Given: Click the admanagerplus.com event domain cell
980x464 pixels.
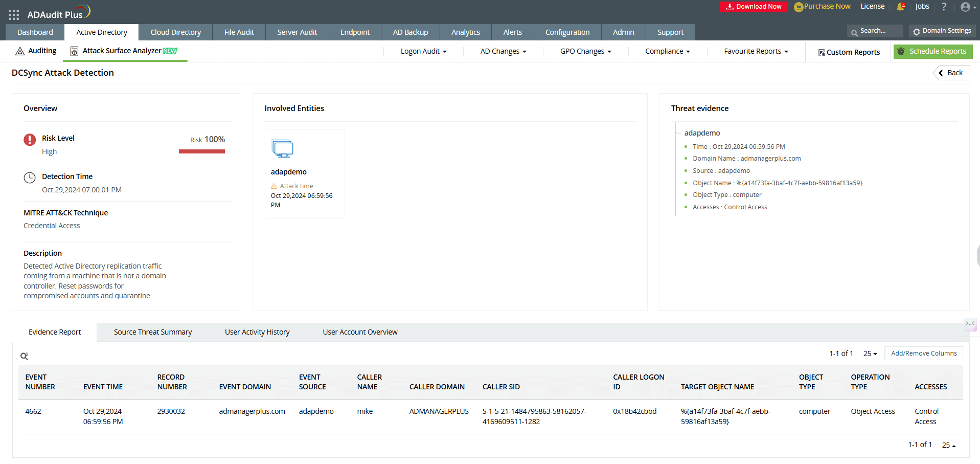Looking at the screenshot, I should pyautogui.click(x=252, y=412).
